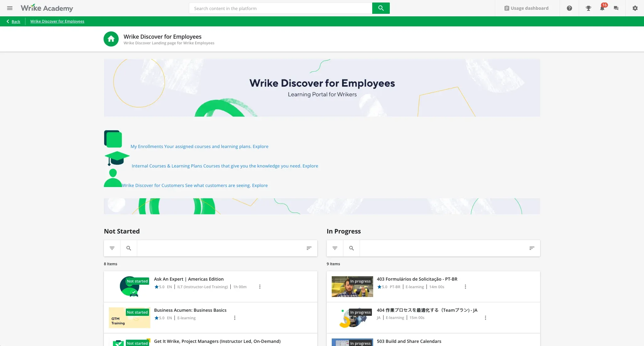644x346 pixels.
Task: Open three-dot menu for Business Acumen course
Action: 235,318
